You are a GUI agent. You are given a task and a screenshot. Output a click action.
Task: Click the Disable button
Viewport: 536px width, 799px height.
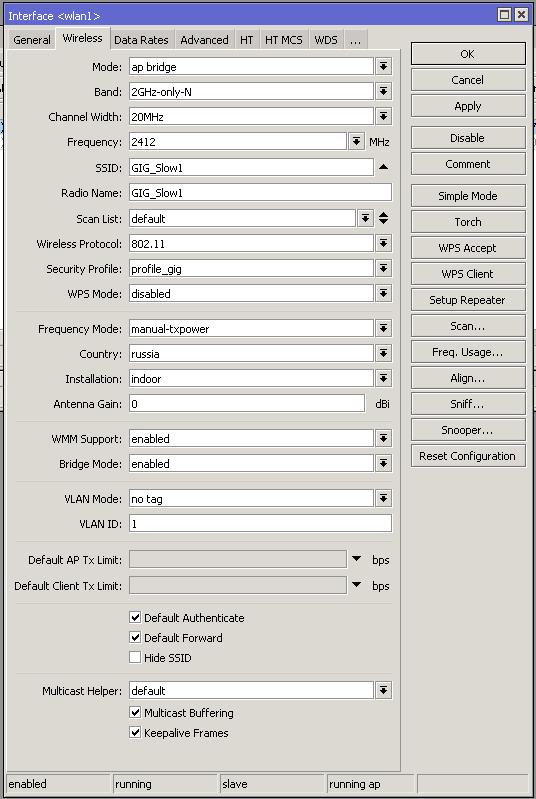tap(468, 138)
